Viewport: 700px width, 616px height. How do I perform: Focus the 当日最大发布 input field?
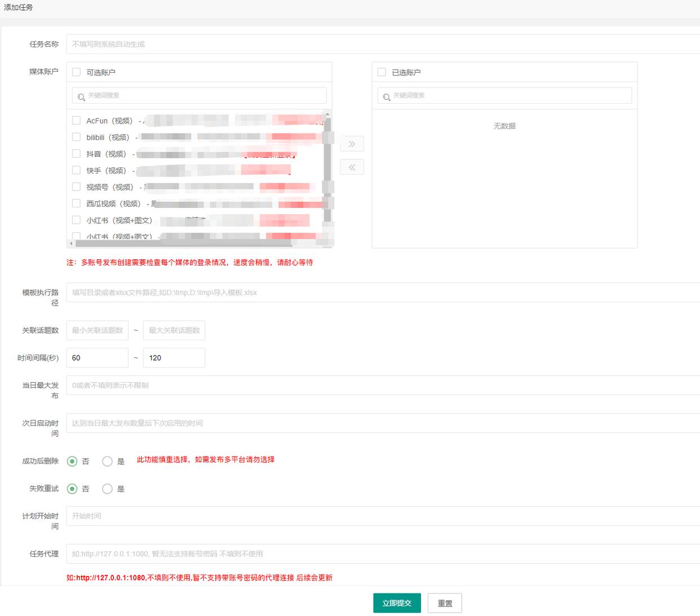pyautogui.click(x=383, y=385)
